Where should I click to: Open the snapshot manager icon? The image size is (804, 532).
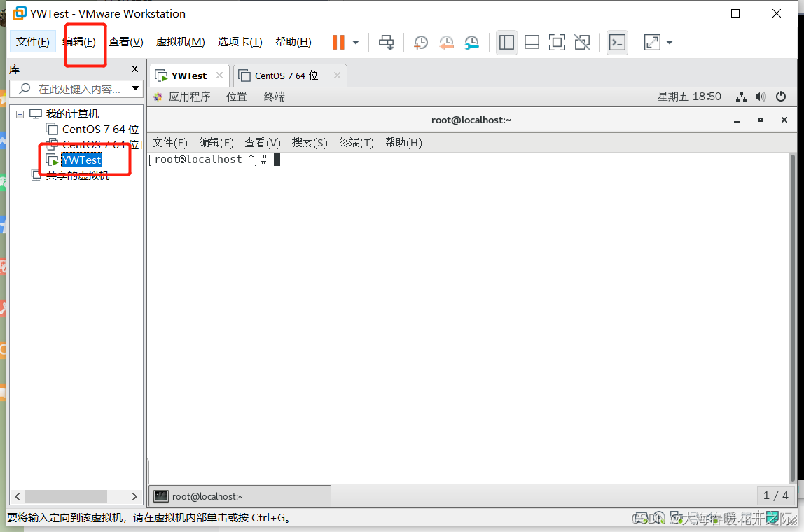471,43
